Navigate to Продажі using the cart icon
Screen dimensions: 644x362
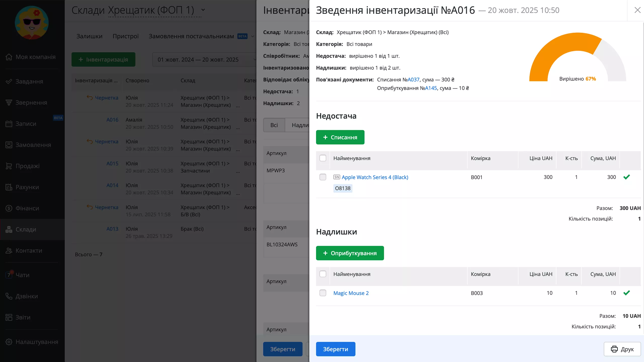coord(28,166)
